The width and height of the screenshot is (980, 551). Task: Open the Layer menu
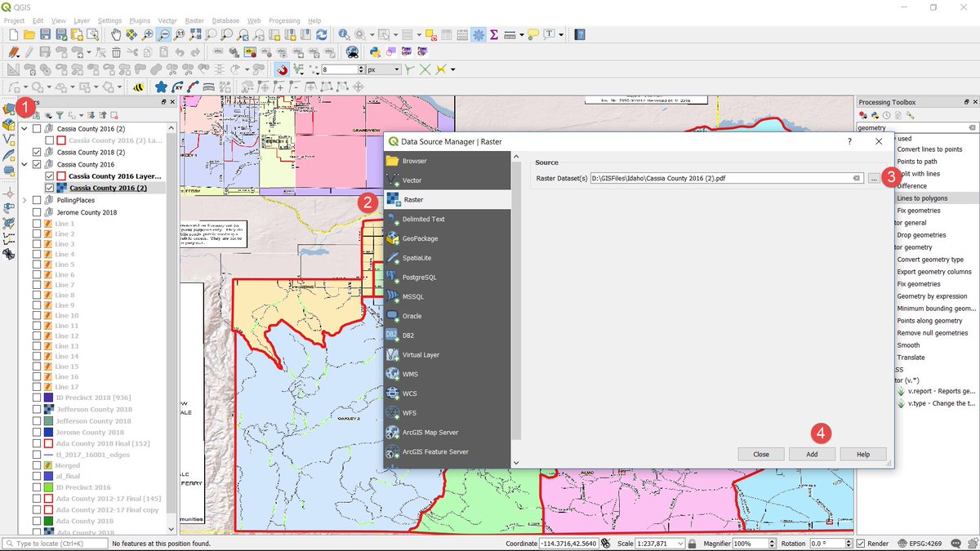[82, 20]
